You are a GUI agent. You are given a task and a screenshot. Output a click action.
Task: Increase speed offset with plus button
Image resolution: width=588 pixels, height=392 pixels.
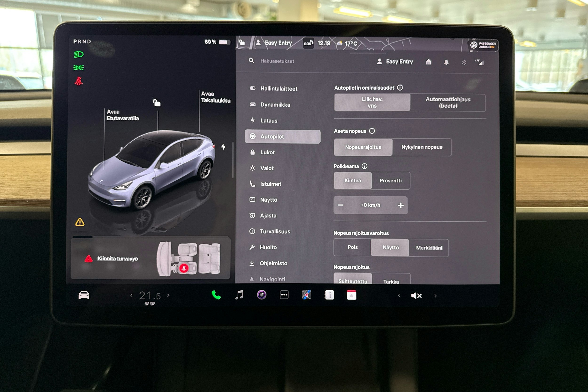(401, 206)
